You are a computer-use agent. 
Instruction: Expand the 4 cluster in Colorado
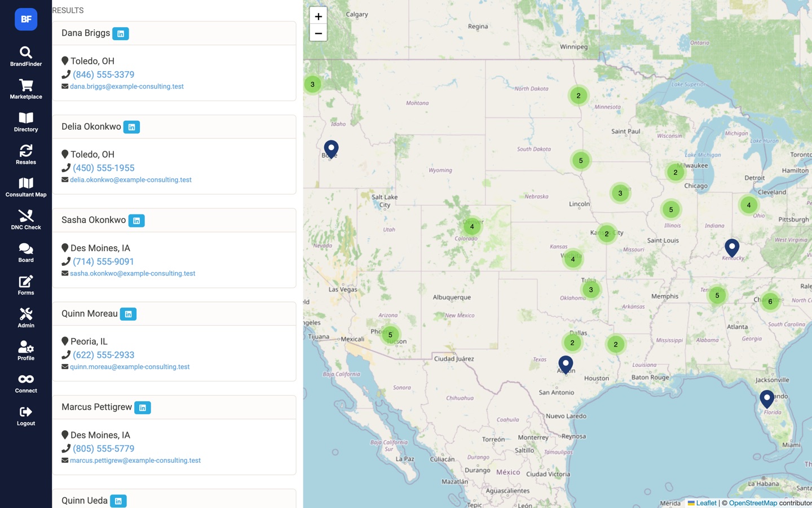(x=472, y=227)
